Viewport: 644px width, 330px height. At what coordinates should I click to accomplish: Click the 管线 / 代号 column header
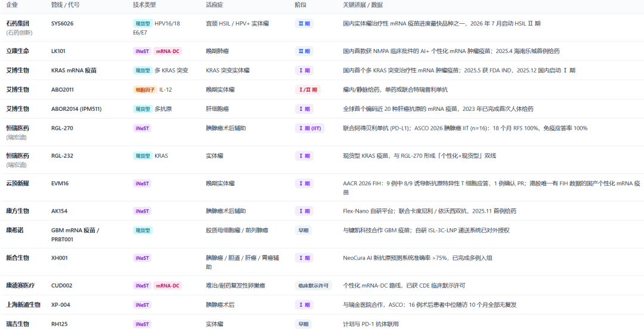coord(66,5)
